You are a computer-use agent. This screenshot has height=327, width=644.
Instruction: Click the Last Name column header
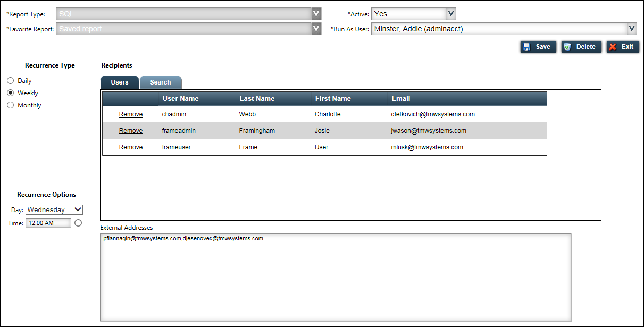point(257,98)
